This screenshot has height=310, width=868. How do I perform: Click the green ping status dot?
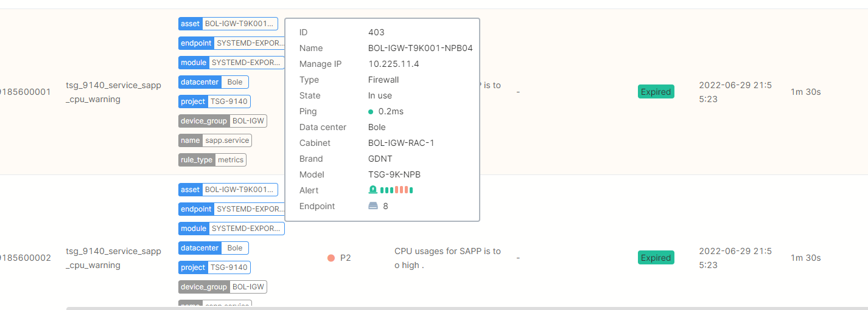[371, 112]
